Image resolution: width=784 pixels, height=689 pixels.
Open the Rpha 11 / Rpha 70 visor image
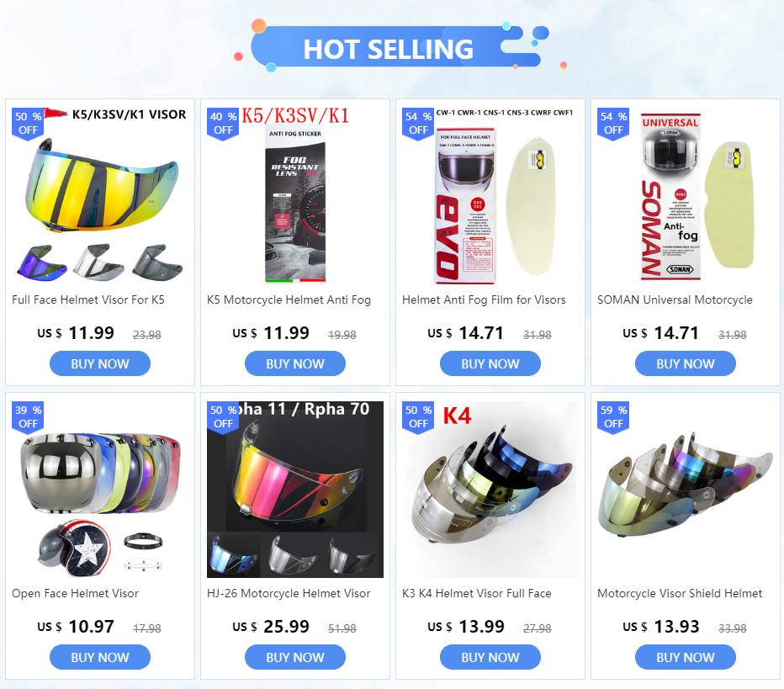pyautogui.click(x=295, y=490)
